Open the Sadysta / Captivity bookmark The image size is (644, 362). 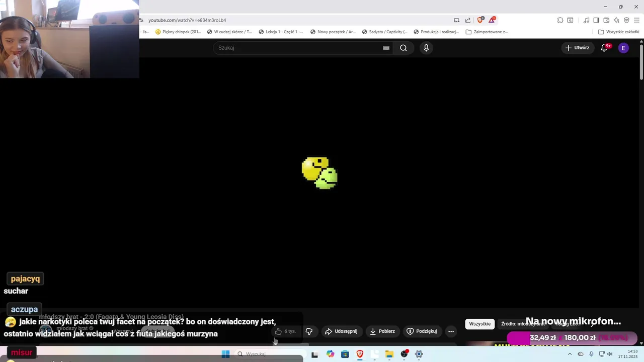point(384,32)
